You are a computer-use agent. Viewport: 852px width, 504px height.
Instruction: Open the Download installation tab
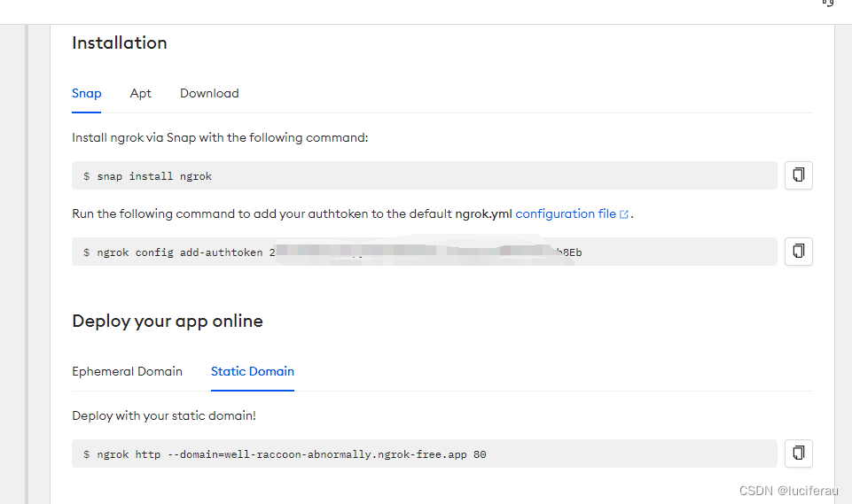(x=209, y=93)
